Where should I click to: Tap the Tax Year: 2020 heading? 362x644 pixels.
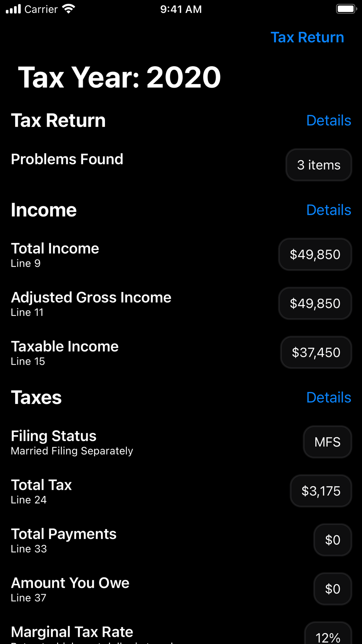119,77
